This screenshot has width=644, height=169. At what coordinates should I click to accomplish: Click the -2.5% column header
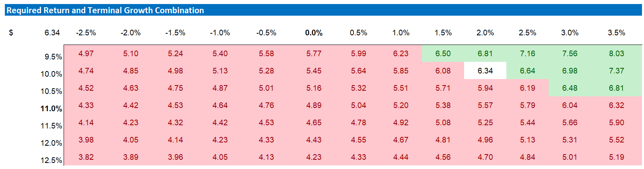(x=86, y=33)
